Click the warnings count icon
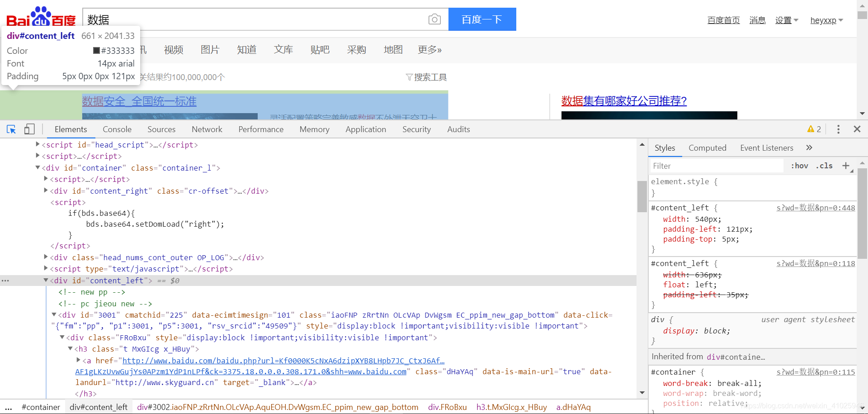Image resolution: width=868 pixels, height=414 pixels. [814, 129]
